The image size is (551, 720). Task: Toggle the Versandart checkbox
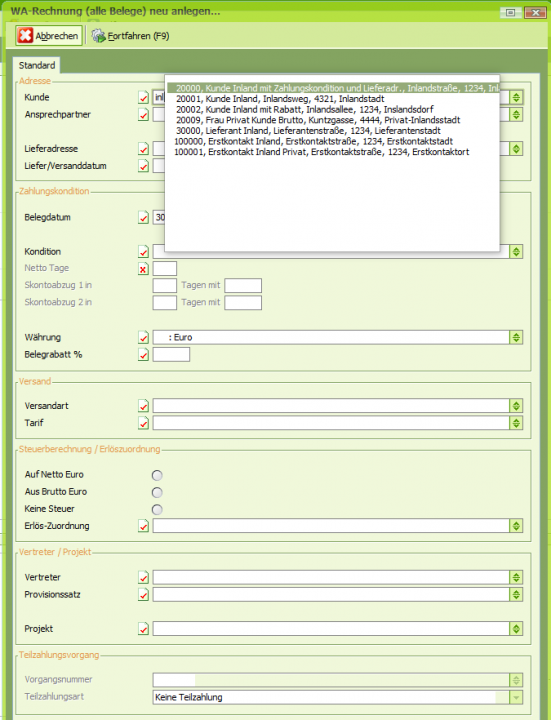pyautogui.click(x=143, y=406)
